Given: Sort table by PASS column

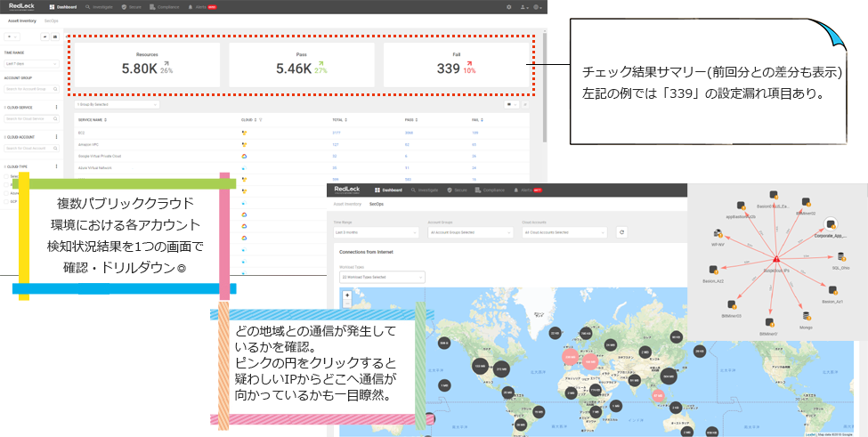Looking at the screenshot, I should click(410, 119).
